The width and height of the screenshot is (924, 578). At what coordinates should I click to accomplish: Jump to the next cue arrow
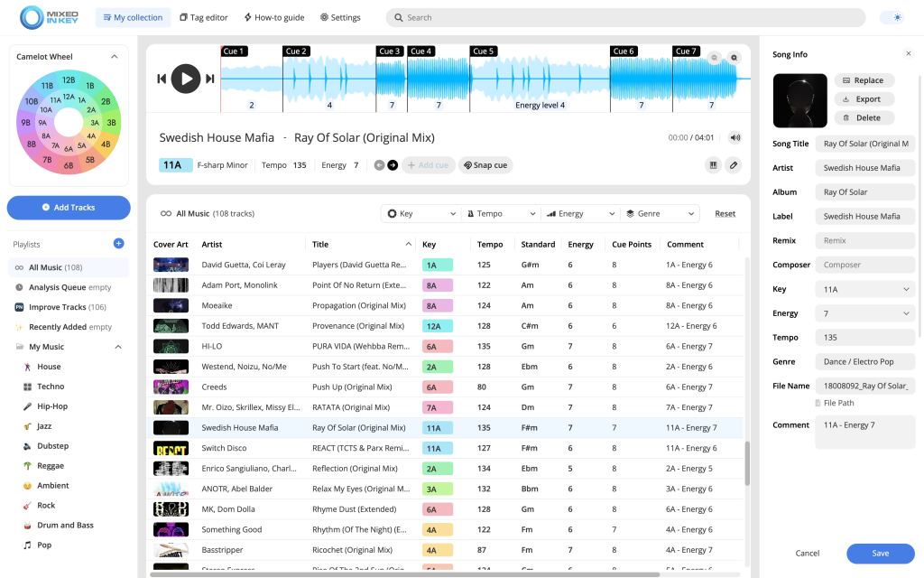click(x=393, y=165)
